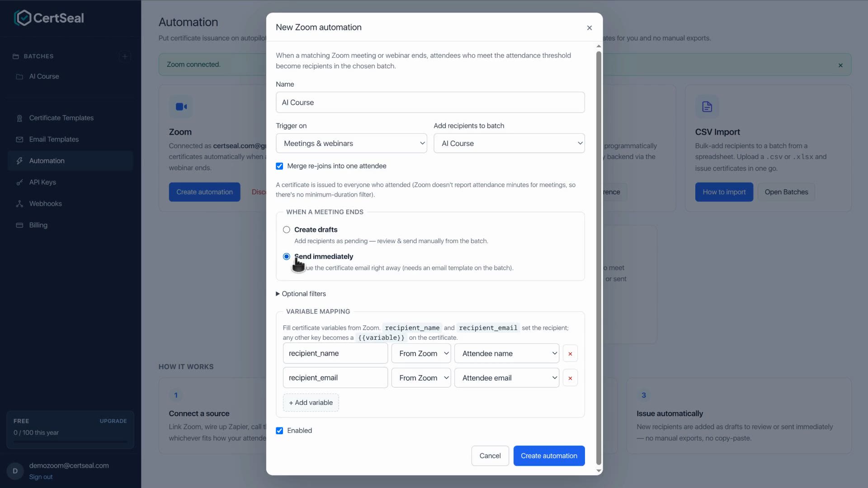Screen dimensions: 868x488
Task: Click the Upgrade link
Action: (x=113, y=421)
